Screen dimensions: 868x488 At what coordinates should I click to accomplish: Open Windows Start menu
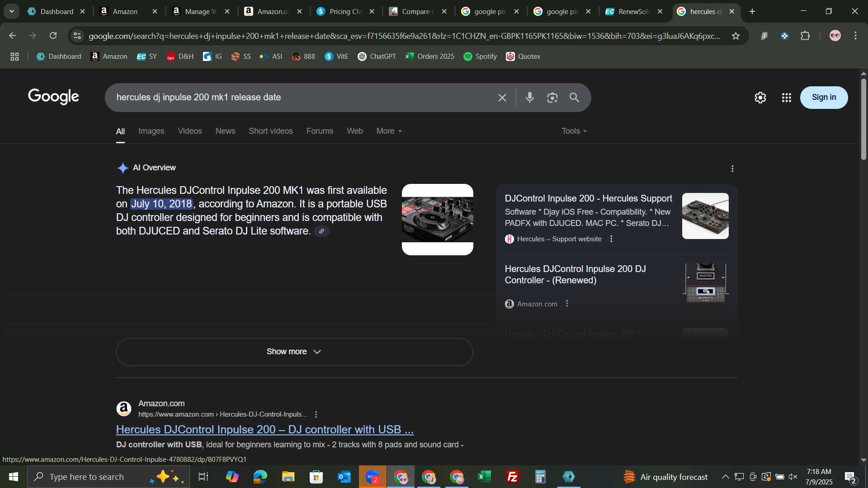point(14,477)
